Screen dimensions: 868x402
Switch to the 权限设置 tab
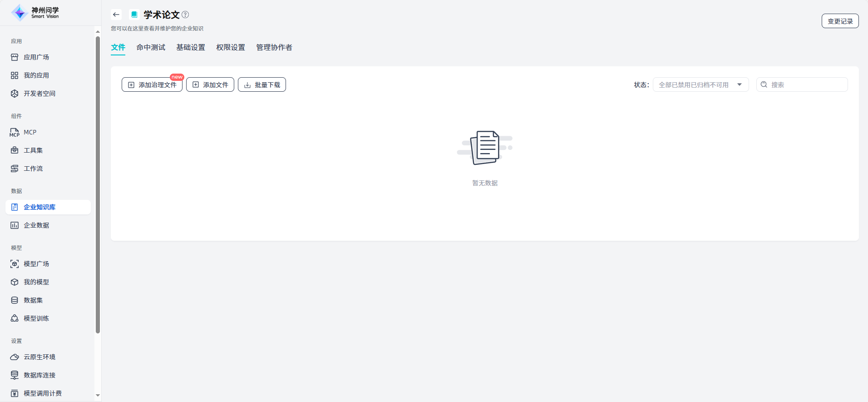(x=231, y=48)
